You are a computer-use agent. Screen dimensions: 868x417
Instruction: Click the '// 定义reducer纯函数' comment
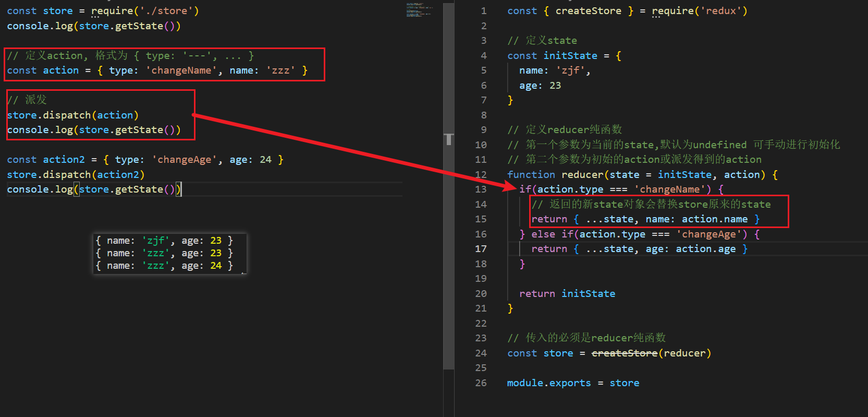coord(565,130)
